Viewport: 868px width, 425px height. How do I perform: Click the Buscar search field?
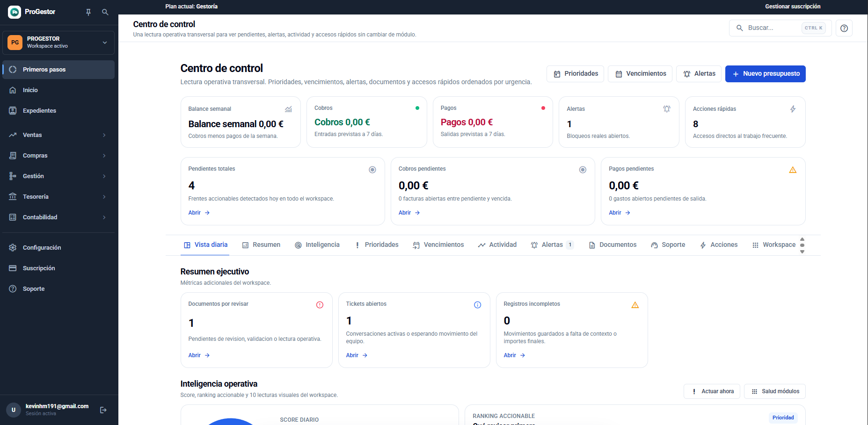click(x=780, y=28)
